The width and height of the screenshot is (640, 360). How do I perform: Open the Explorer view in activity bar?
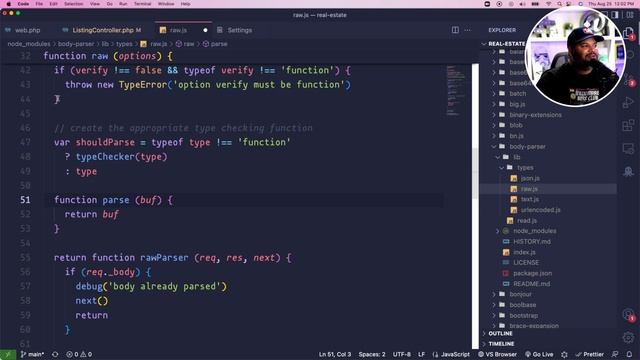(628, 33)
